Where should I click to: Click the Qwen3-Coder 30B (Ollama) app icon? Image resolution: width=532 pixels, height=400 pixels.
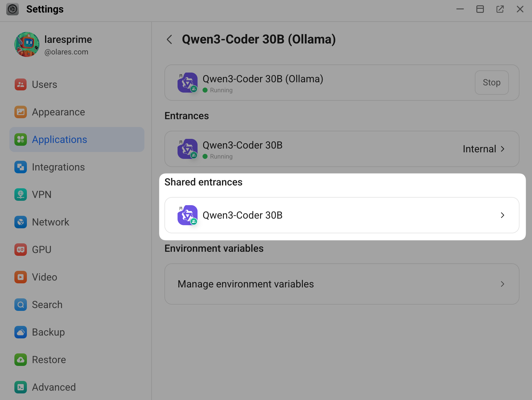click(x=188, y=83)
